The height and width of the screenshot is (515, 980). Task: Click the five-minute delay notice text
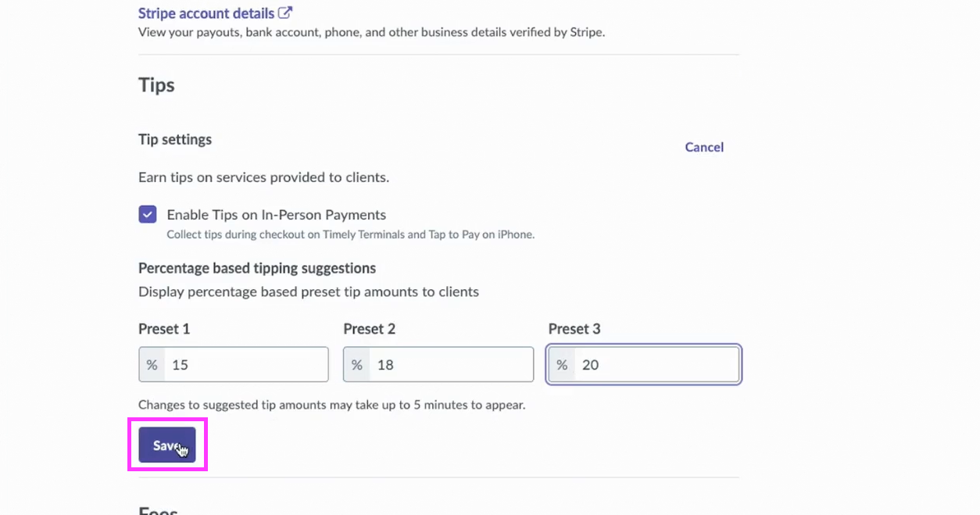tap(331, 405)
